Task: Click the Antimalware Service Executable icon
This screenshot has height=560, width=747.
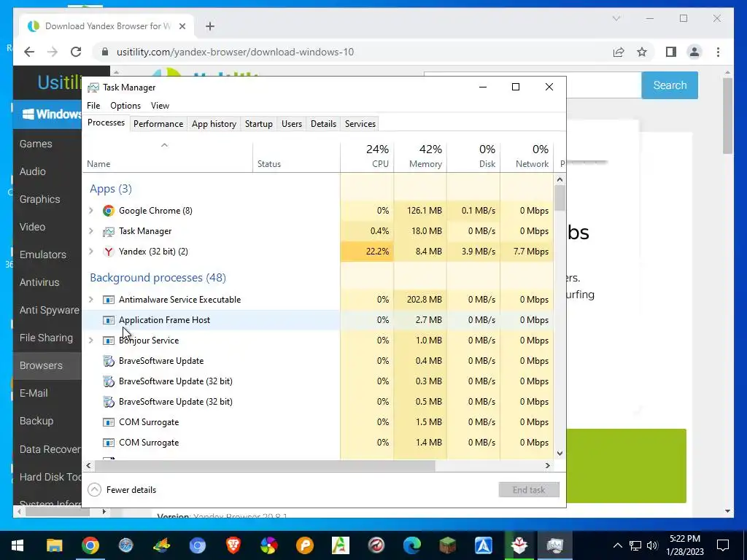Action: point(109,300)
